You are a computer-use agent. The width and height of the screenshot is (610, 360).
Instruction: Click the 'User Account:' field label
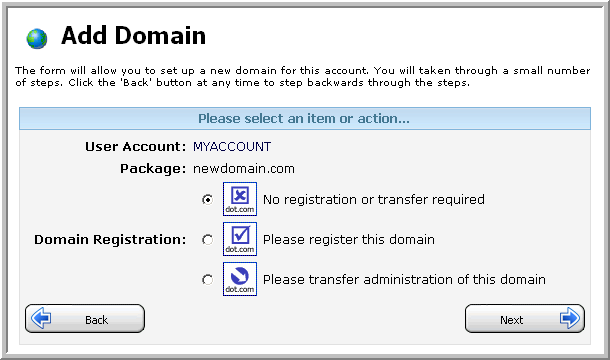coord(135,146)
